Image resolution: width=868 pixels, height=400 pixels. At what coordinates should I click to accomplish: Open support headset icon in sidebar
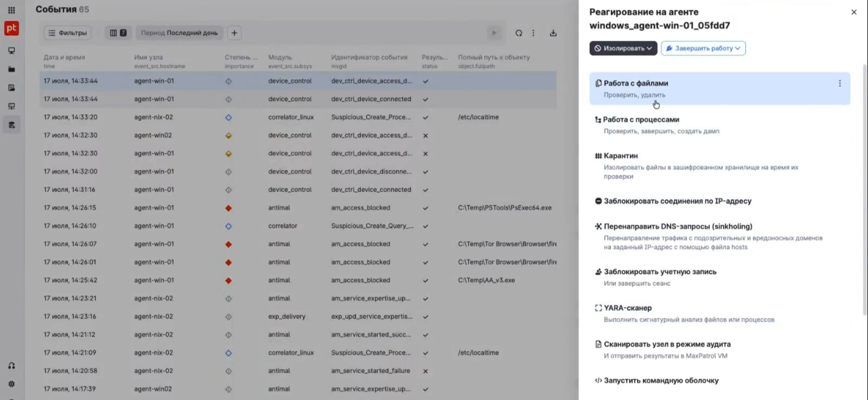(11, 366)
